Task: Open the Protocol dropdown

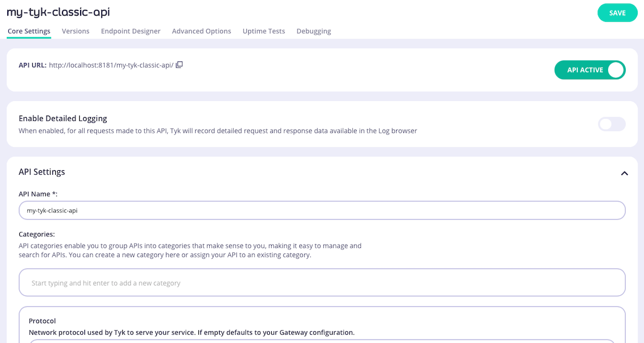Action: 322,341
